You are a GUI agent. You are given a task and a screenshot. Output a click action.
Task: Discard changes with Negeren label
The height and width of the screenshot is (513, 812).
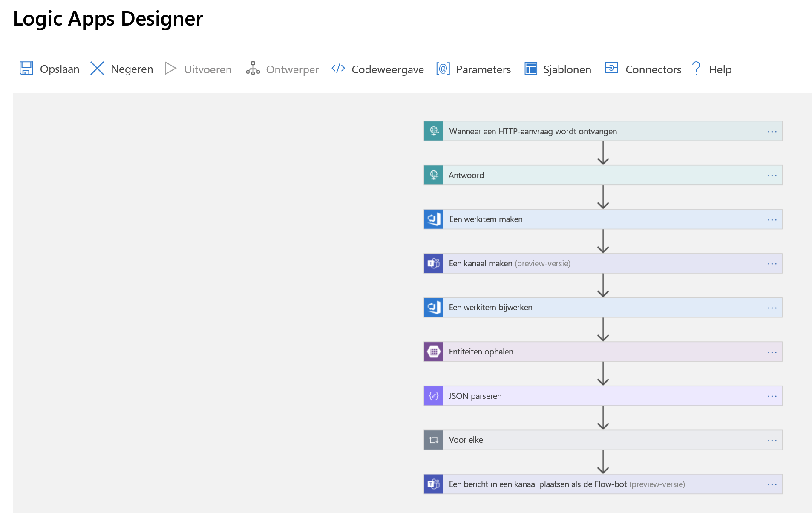(132, 69)
